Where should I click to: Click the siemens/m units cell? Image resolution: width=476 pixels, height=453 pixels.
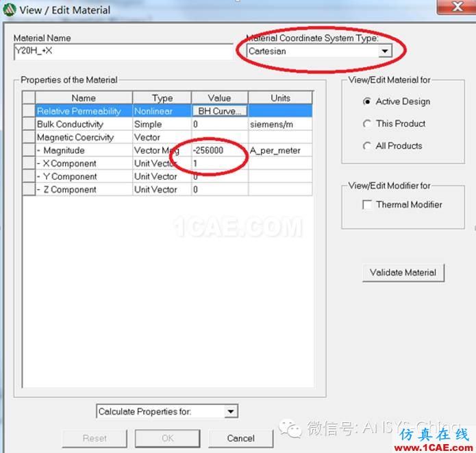coord(280,124)
